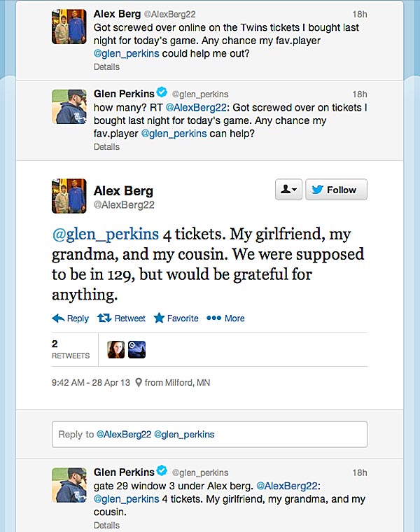The height and width of the screenshot is (532, 420).
Task: Click Glen Perkins verified badge in top tweet
Action: coord(162,93)
